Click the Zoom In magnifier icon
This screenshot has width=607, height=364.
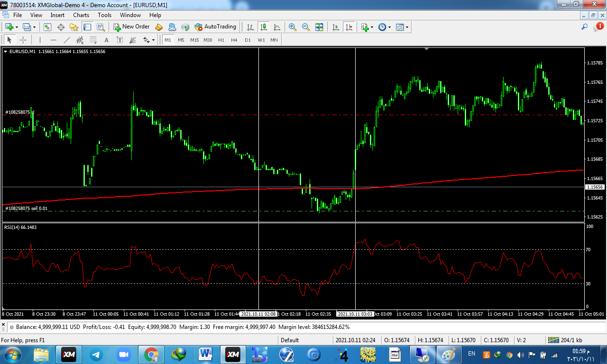[x=293, y=27]
